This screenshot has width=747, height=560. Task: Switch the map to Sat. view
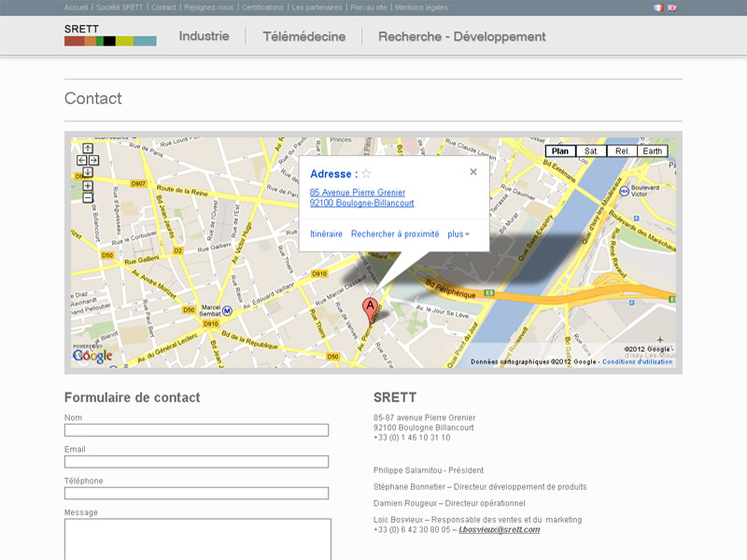click(x=591, y=151)
